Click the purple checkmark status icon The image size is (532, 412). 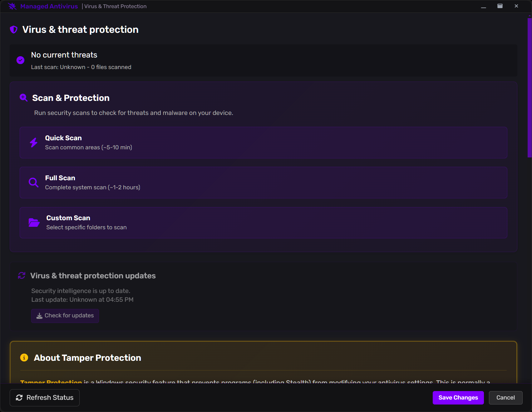tap(21, 60)
